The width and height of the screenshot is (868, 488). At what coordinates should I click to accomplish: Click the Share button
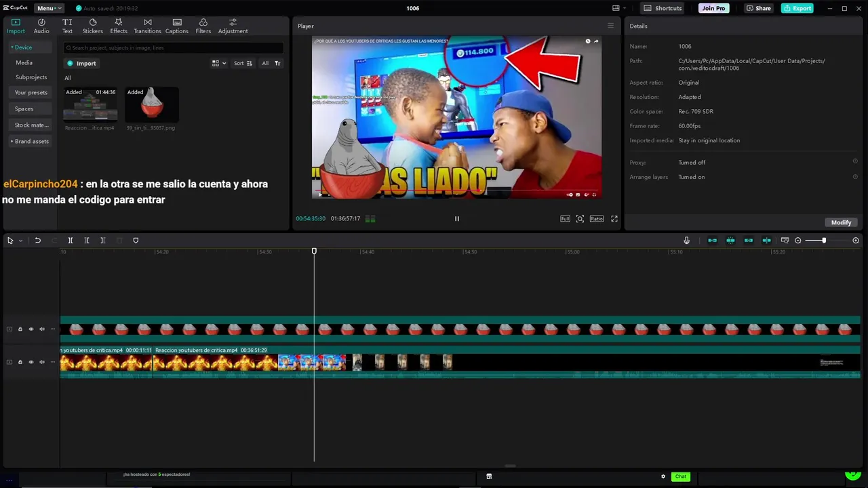coord(758,8)
